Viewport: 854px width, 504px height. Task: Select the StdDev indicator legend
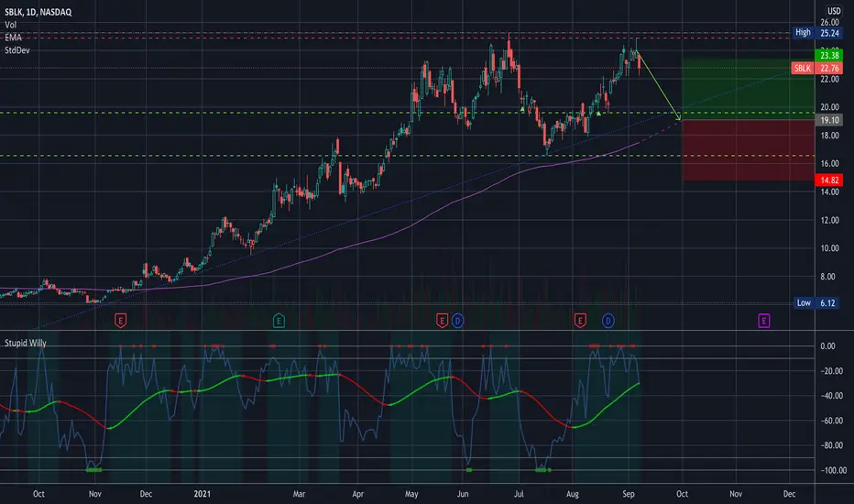[16, 50]
